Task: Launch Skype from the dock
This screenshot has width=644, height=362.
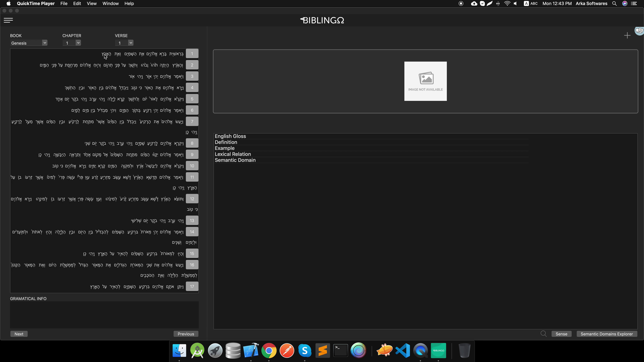Action: click(305, 351)
